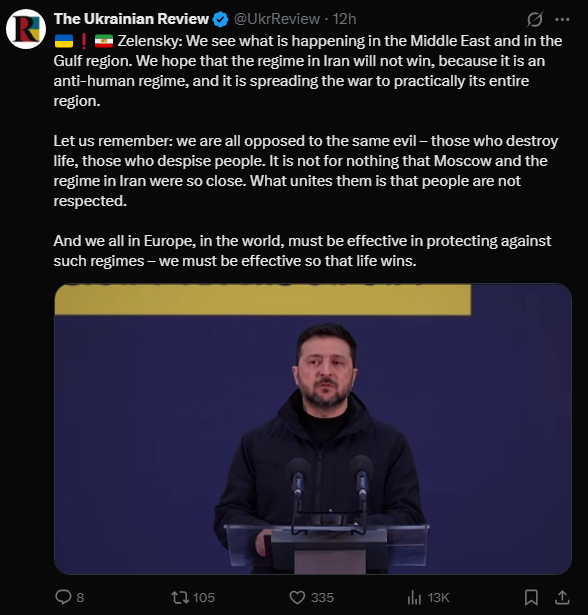
Task: Click the blue verified badge
Action: coord(220,19)
